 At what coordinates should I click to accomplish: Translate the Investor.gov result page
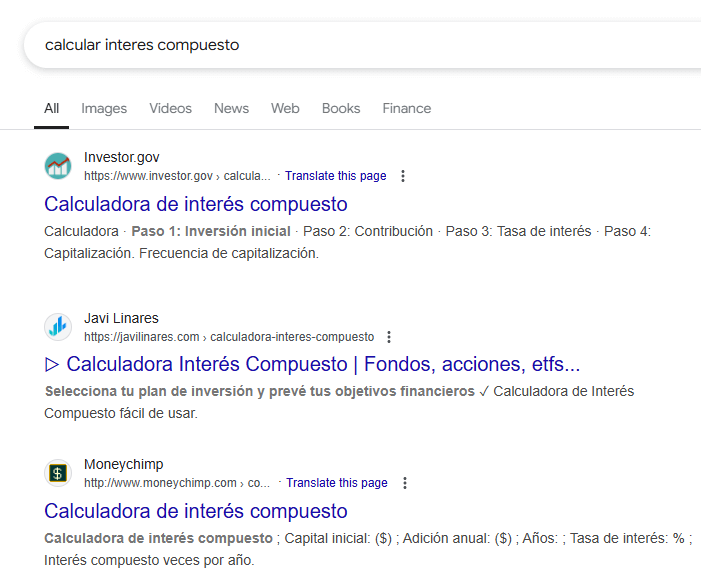(335, 176)
